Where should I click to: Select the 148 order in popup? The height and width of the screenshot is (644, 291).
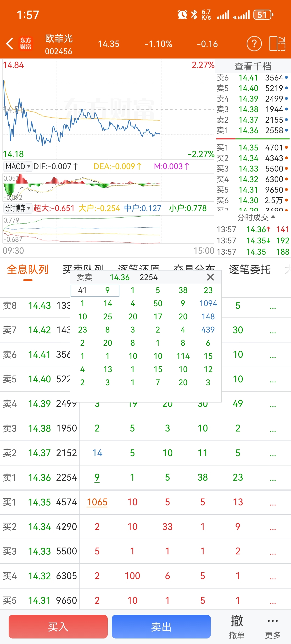click(x=208, y=316)
